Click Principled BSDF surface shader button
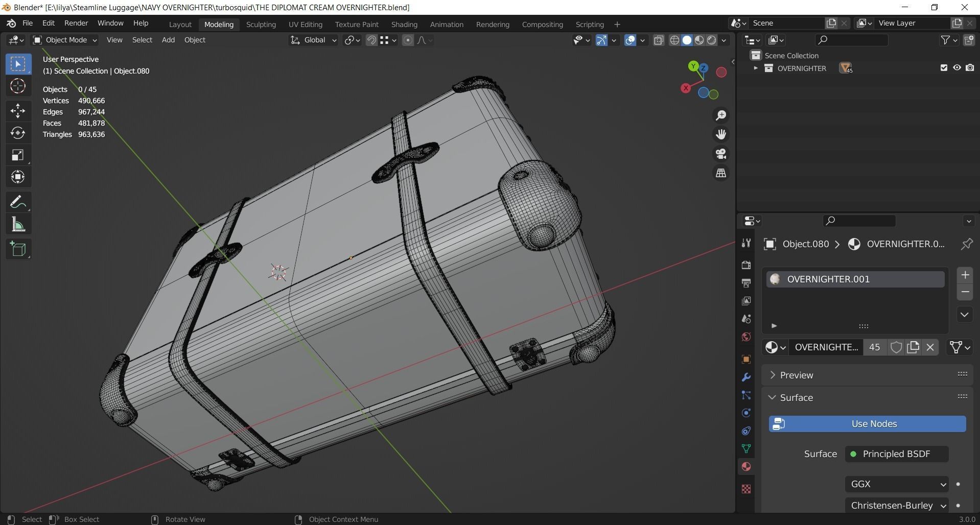This screenshot has width=980, height=525. 897,454
